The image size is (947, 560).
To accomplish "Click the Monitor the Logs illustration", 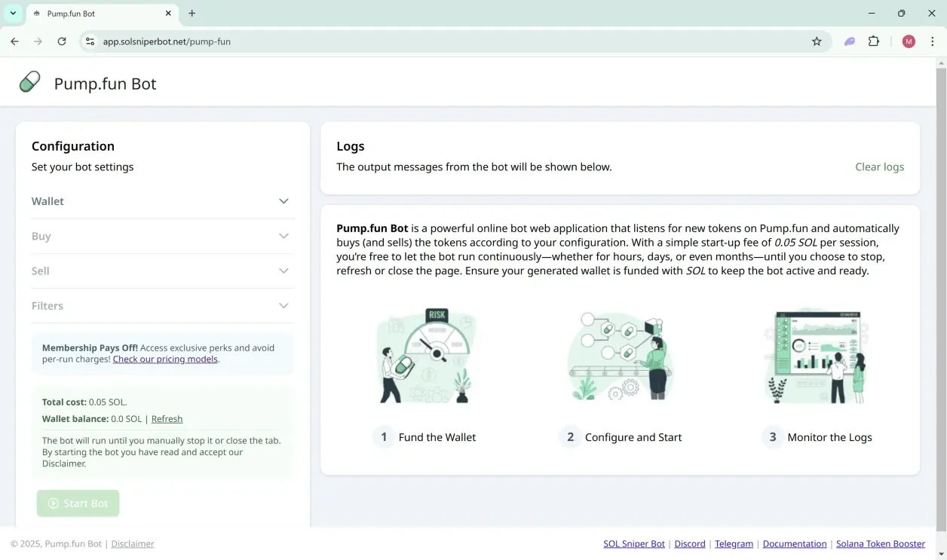I will [x=817, y=356].
